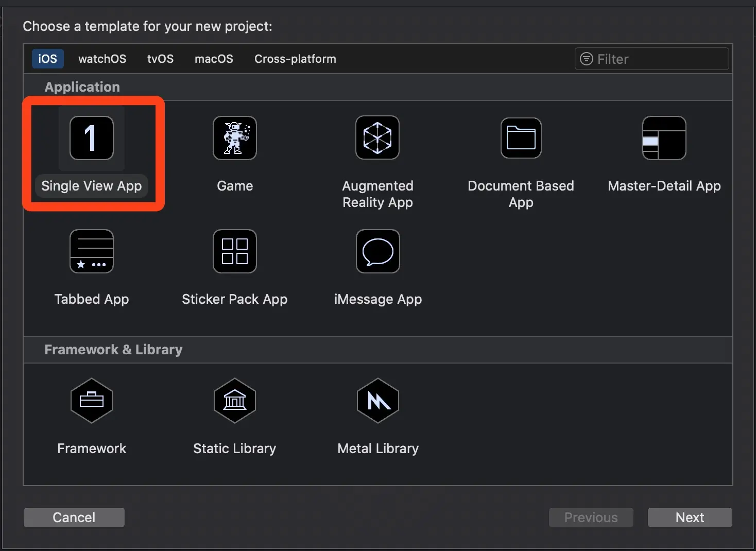The image size is (756, 551).
Task: Select the Framework toolbox icon
Action: (92, 401)
